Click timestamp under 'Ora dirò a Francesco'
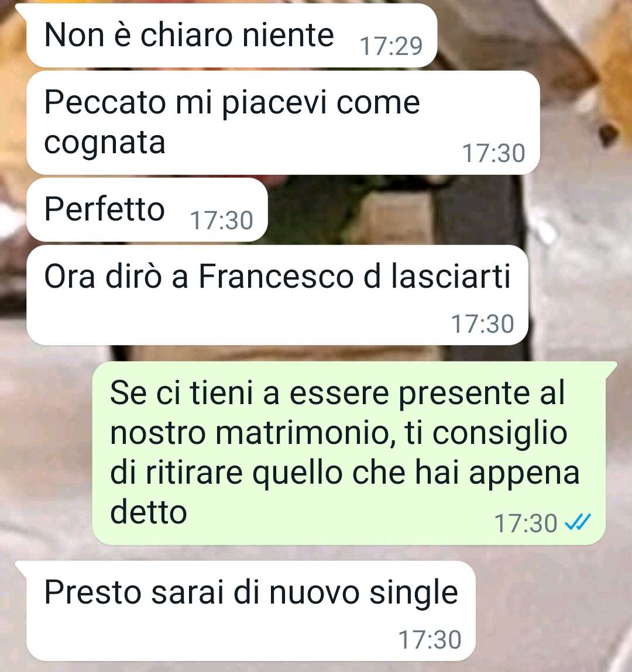This screenshot has width=632, height=672. tap(482, 323)
